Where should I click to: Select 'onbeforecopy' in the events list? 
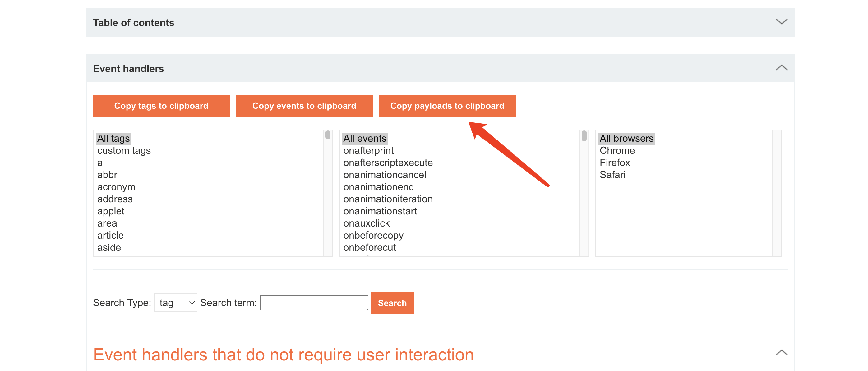pyautogui.click(x=373, y=235)
